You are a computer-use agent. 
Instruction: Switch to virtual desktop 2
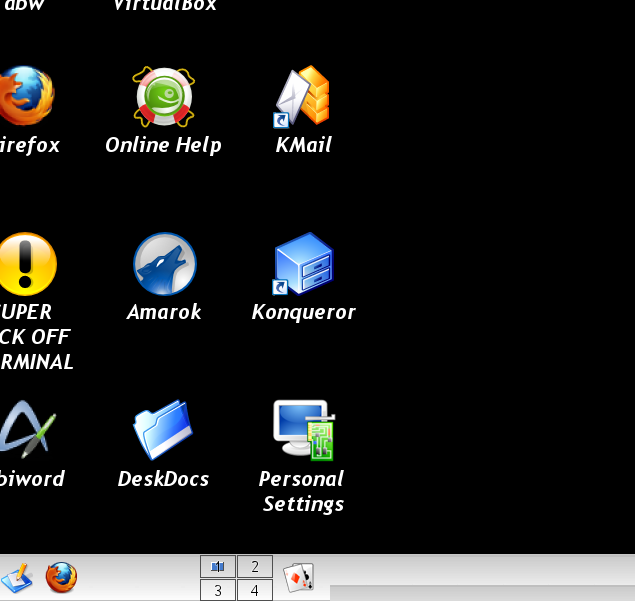point(255,566)
